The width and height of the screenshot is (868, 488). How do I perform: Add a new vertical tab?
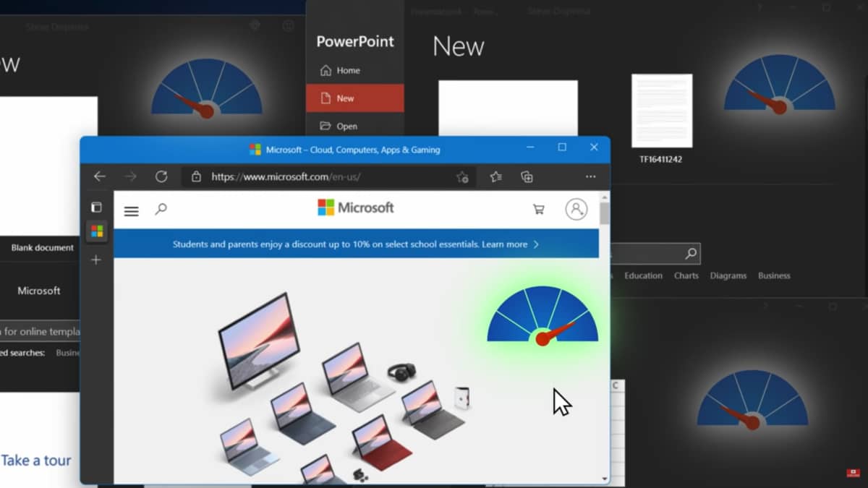[96, 260]
